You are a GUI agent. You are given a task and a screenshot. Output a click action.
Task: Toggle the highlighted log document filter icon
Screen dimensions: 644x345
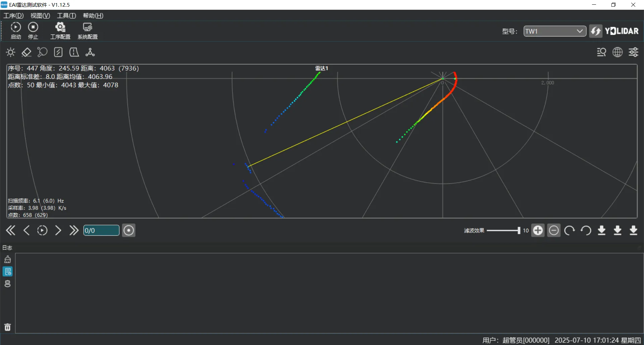(8, 271)
